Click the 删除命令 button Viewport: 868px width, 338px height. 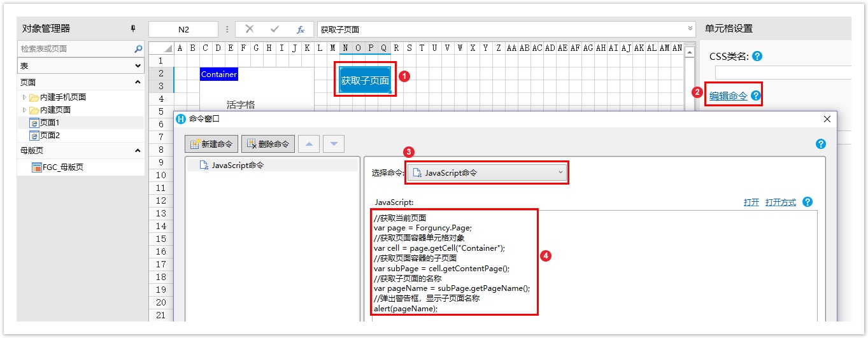[x=268, y=144]
